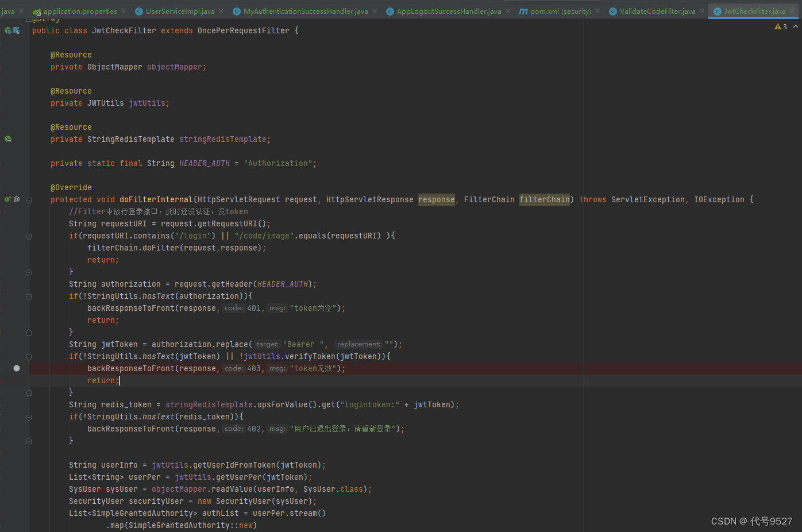Click fold end marker after 用户已退出登录 block
This screenshot has width=802, height=532.
point(29,441)
